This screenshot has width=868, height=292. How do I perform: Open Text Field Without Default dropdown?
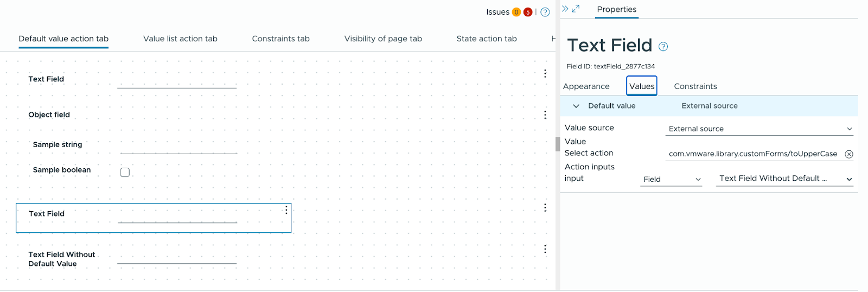(x=784, y=179)
